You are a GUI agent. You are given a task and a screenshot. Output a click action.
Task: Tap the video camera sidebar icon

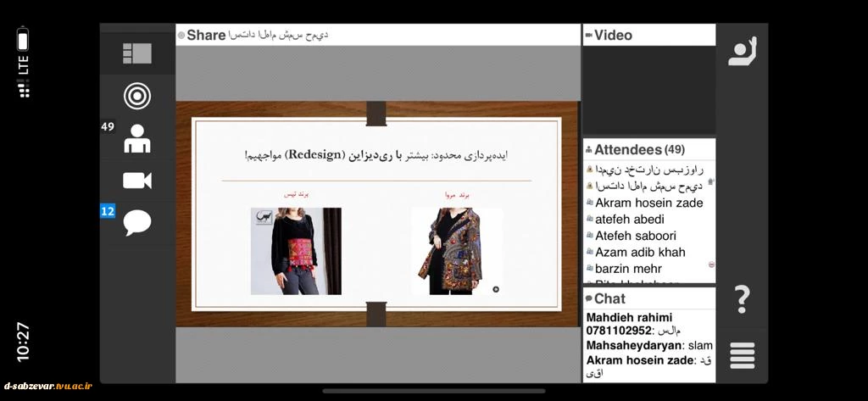[x=137, y=181]
